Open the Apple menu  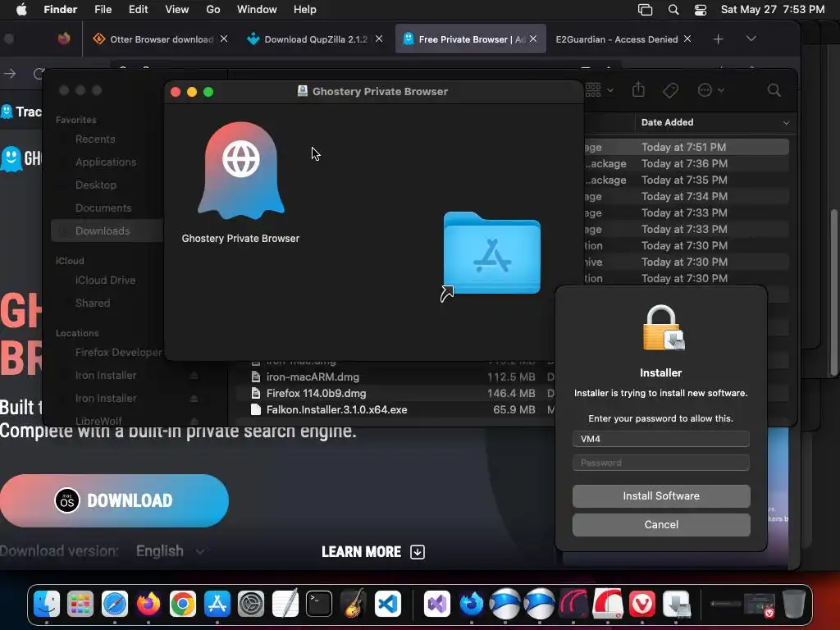tap(21, 10)
